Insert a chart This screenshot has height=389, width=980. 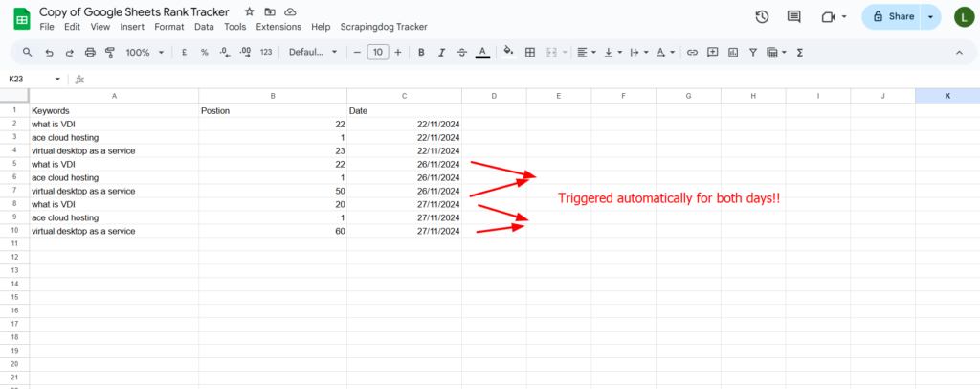(x=733, y=53)
